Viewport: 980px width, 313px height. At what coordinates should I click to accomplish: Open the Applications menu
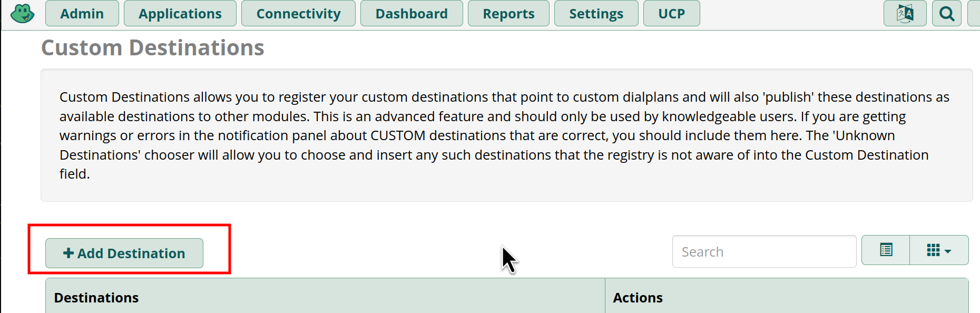coord(180,13)
